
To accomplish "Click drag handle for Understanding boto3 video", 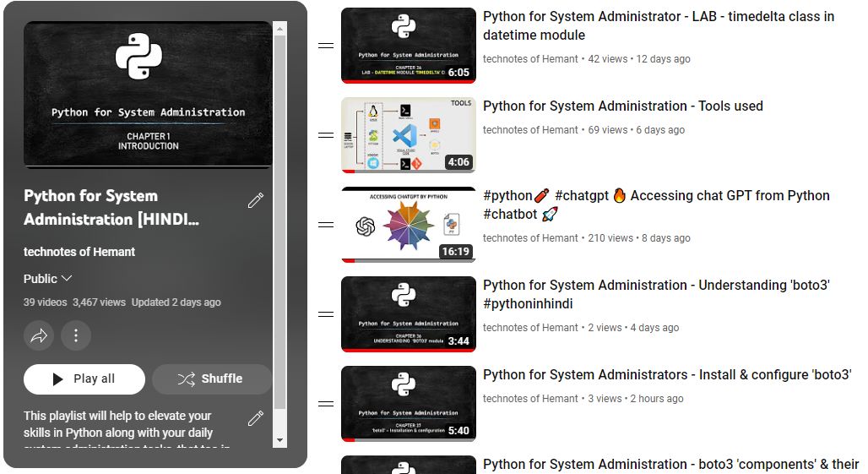I will tap(326, 314).
